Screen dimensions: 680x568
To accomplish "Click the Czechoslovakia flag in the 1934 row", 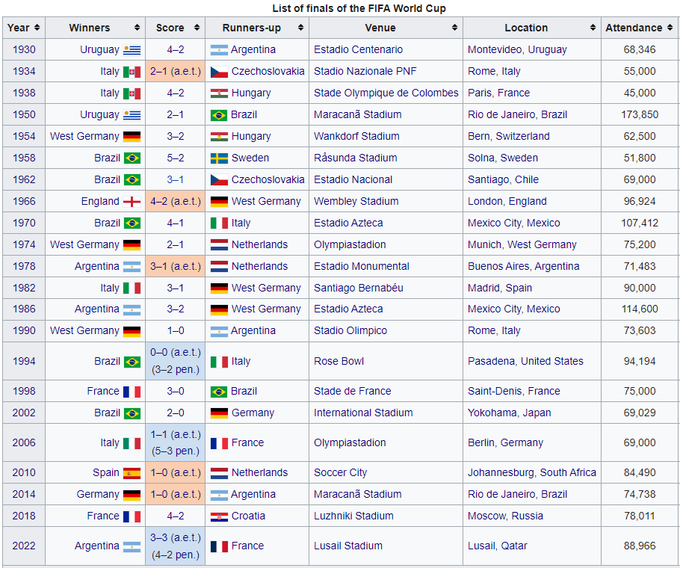I will [219, 72].
